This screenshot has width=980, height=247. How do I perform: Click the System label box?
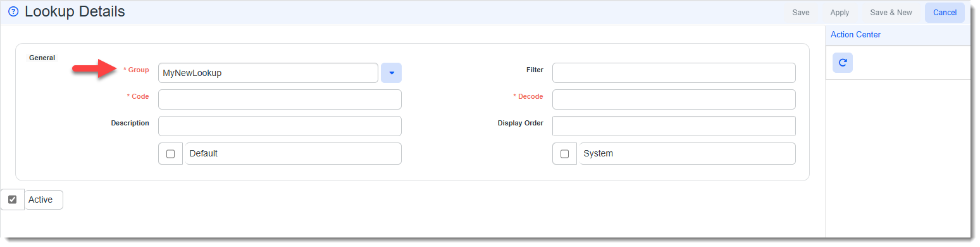(x=688, y=153)
